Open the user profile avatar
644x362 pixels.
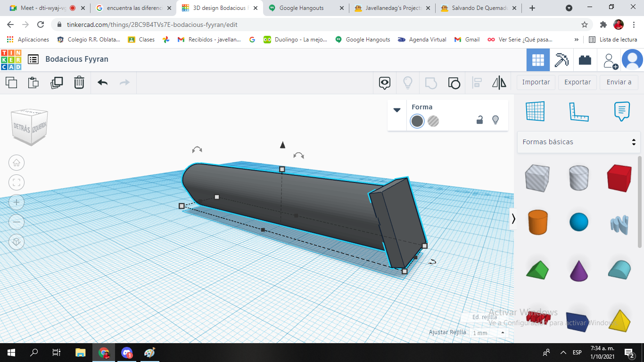pyautogui.click(x=632, y=60)
